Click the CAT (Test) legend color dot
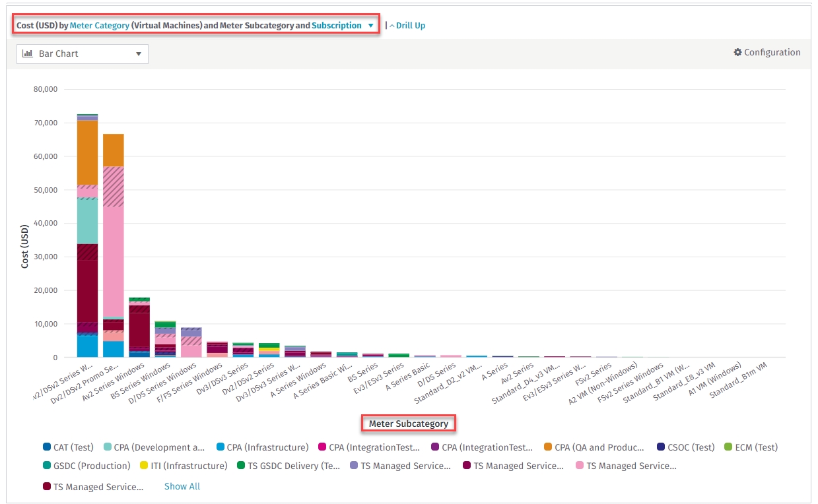 (46, 447)
